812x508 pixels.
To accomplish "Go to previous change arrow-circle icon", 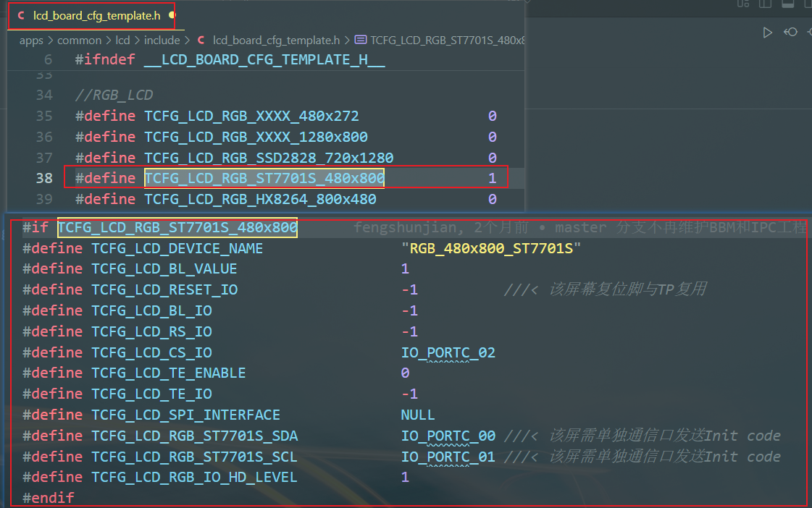I will click(790, 32).
